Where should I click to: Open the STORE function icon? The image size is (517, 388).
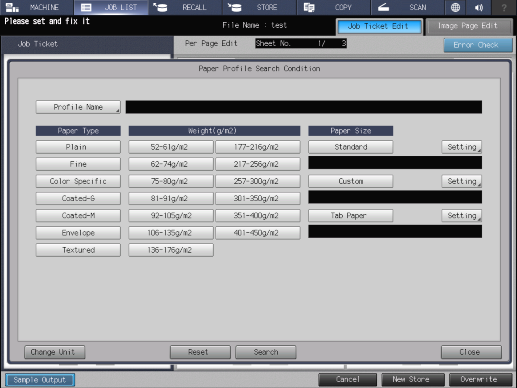pyautogui.click(x=235, y=7)
